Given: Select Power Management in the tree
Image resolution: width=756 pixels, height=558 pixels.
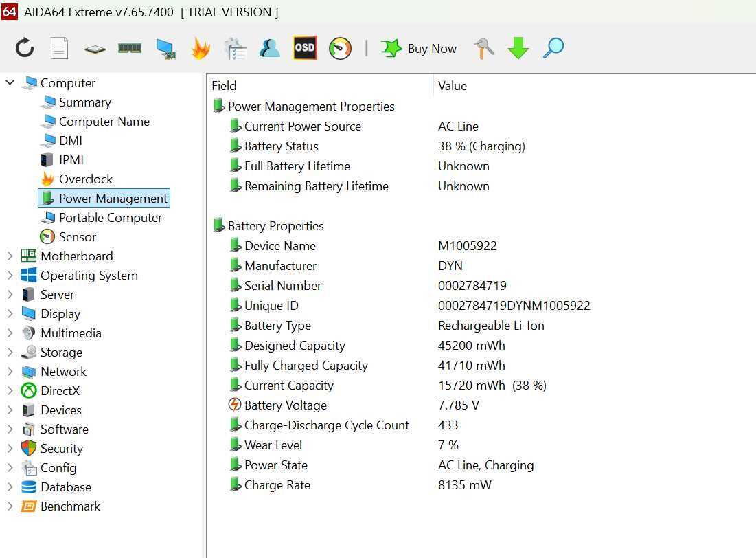Looking at the screenshot, I should tap(104, 199).
